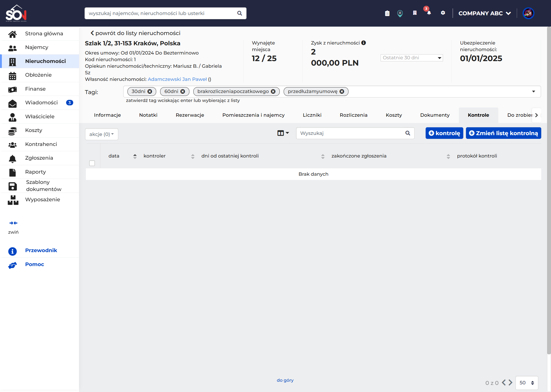Open the user avatar profile

click(528, 13)
